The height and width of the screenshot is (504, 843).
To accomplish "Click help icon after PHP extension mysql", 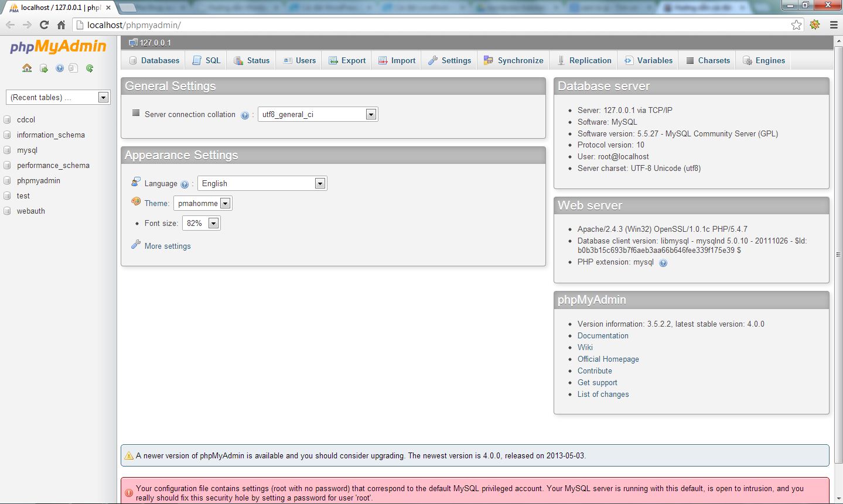I will point(663,263).
